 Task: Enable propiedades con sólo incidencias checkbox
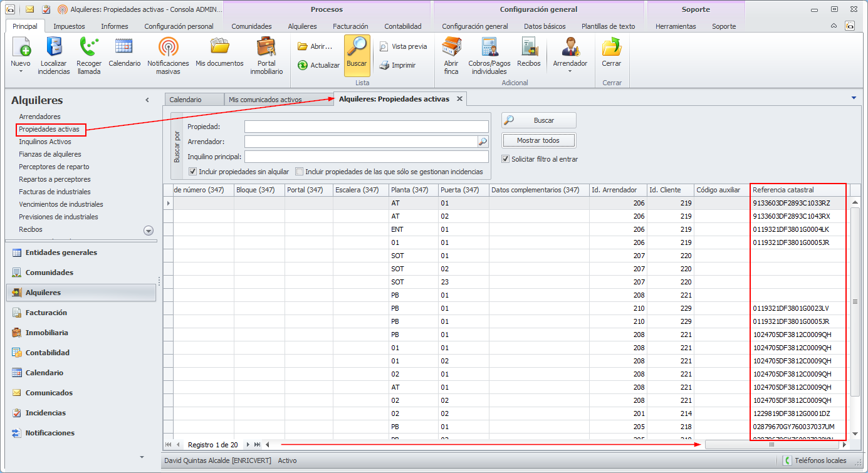tap(300, 172)
